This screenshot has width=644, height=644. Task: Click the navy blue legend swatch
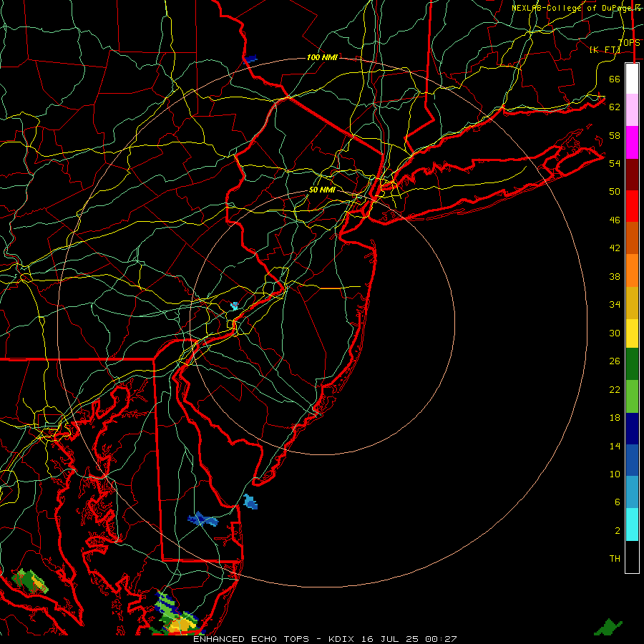tap(632, 429)
